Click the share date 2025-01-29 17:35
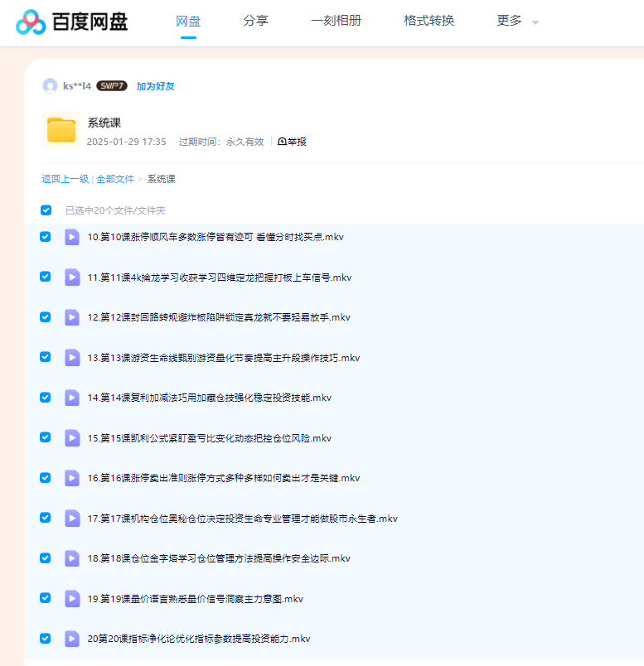Viewport: 644px width, 666px height. click(x=126, y=142)
